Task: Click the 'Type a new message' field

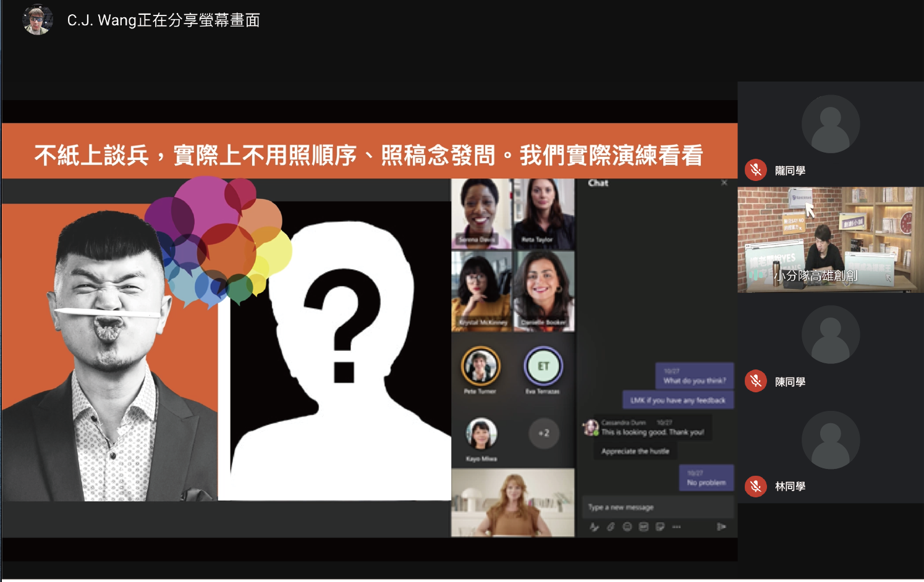Action: click(656, 507)
